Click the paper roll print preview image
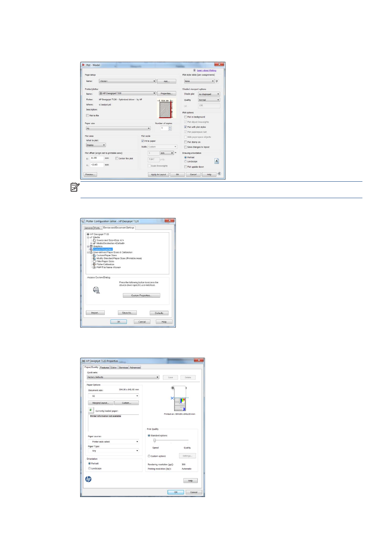Image resolution: width=392 pixels, height=555 pixels. [x=179, y=399]
